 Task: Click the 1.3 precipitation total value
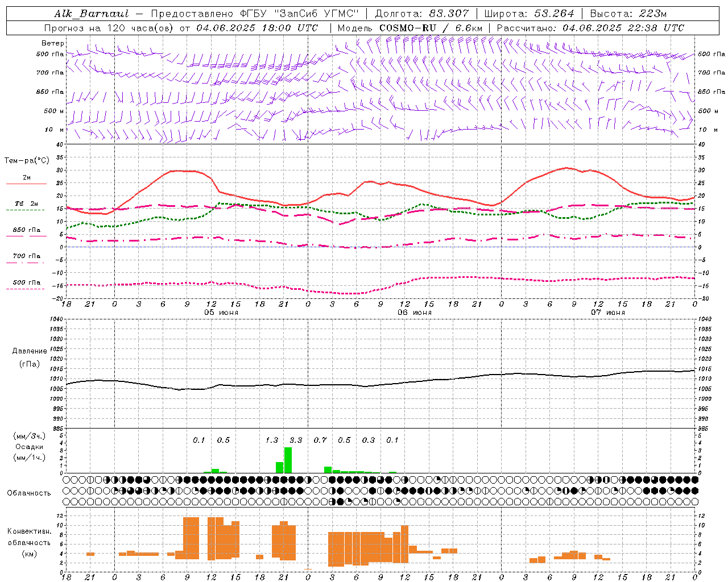[x=272, y=440]
